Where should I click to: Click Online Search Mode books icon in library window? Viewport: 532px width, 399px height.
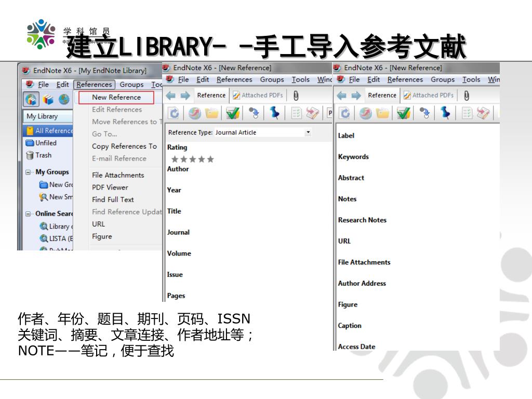[x=48, y=99]
